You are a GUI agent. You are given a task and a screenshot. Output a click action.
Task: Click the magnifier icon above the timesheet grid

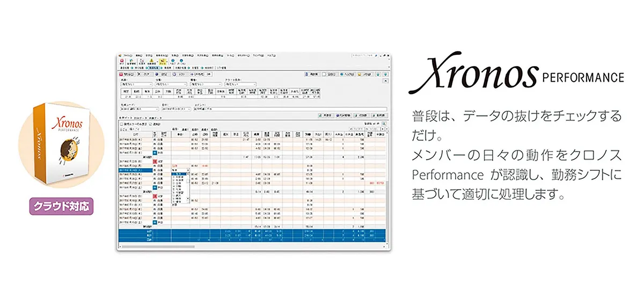tap(384, 124)
